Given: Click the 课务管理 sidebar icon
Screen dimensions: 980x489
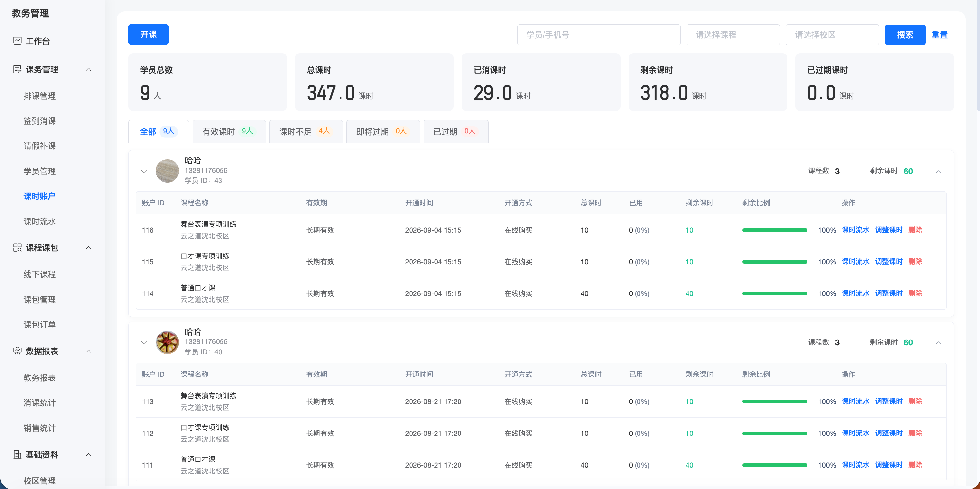Looking at the screenshot, I should pyautogui.click(x=17, y=69).
